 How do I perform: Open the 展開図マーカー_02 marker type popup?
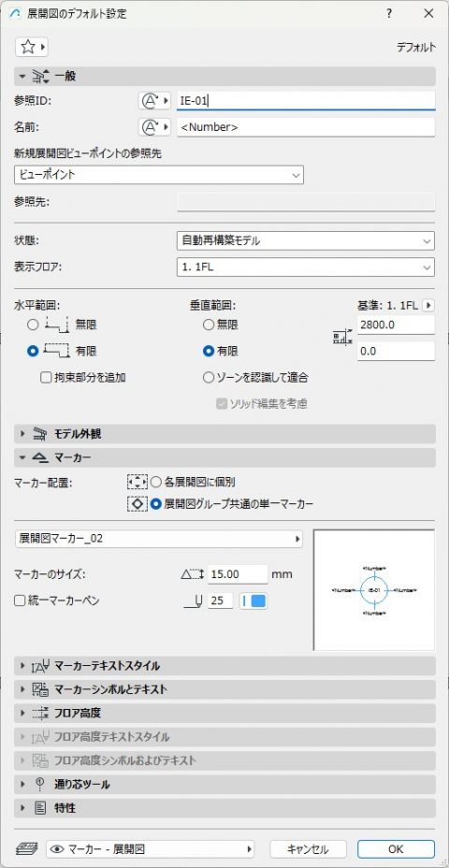[158, 539]
